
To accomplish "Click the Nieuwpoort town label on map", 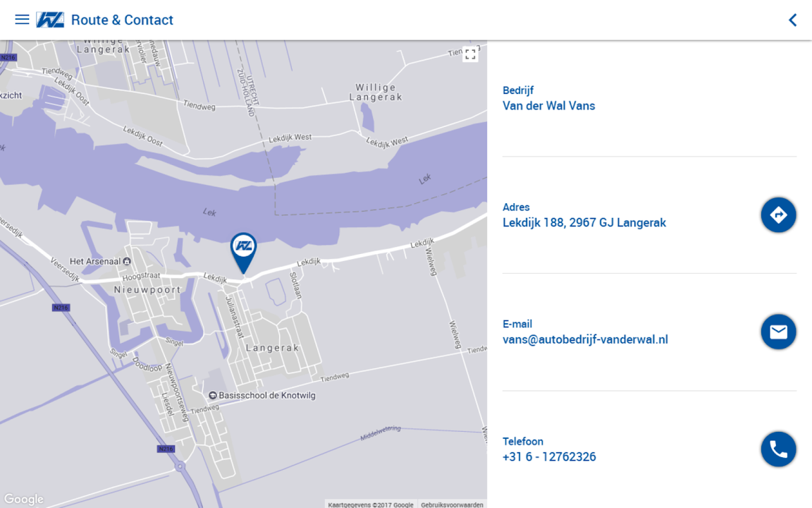I will click(147, 290).
